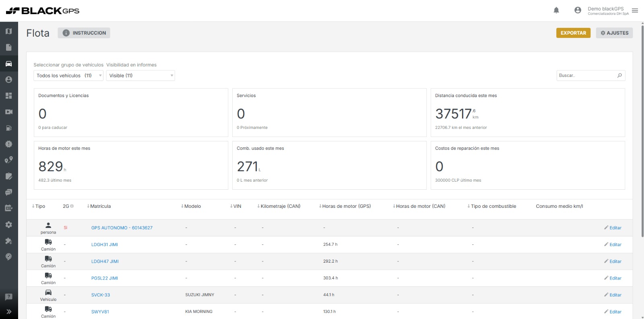Open the LDGH31 JIMI vehicle link
This screenshot has width=644, height=319.
click(104, 244)
